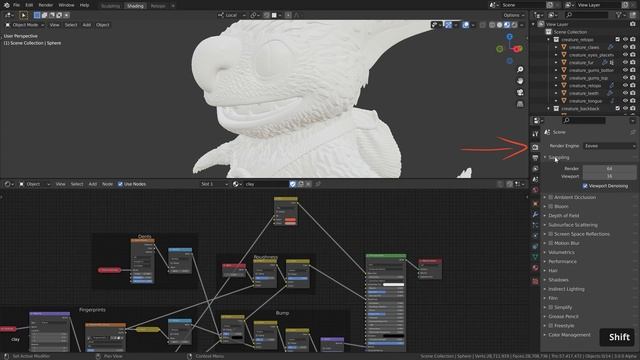The width and height of the screenshot is (640, 360).
Task: Open the Object Mode dropdown
Action: (x=24, y=25)
